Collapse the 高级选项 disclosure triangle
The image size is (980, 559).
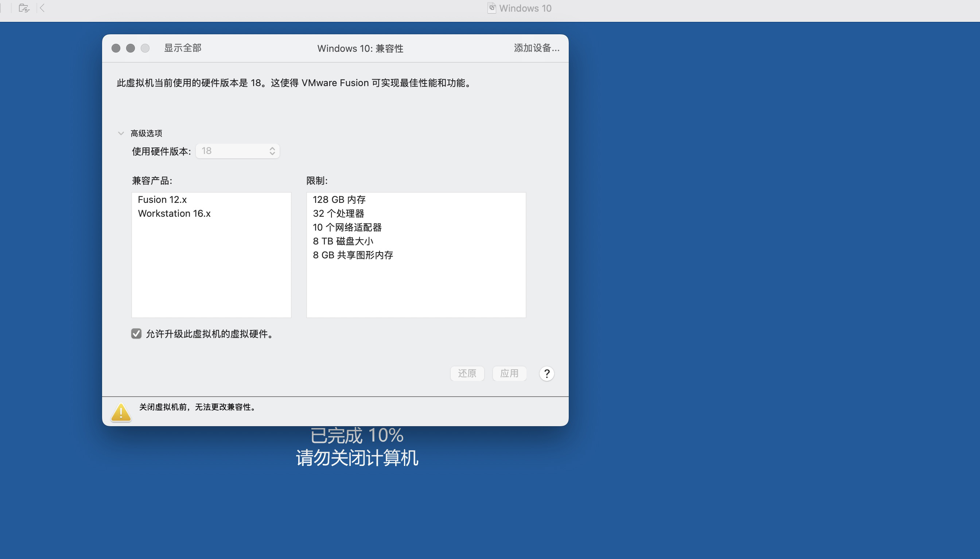[x=121, y=133]
